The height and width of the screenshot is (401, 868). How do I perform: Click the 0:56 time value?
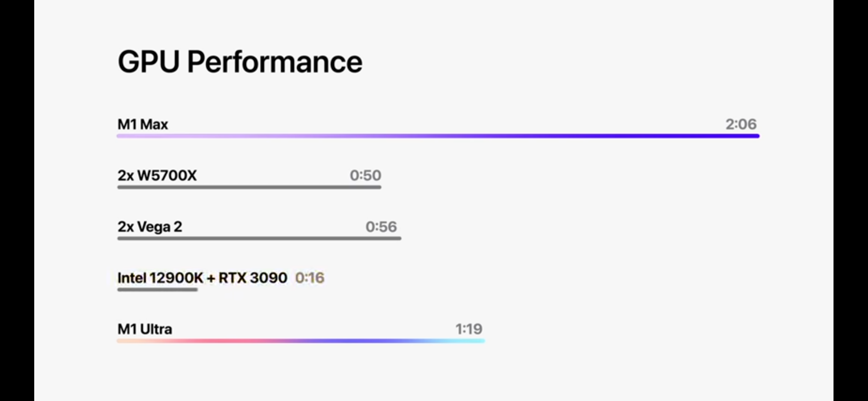(x=381, y=227)
